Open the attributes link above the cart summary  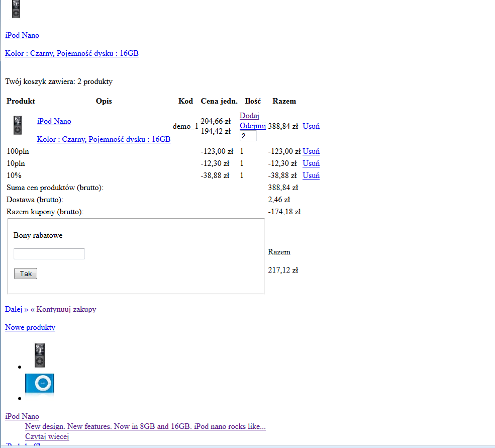coord(72,53)
